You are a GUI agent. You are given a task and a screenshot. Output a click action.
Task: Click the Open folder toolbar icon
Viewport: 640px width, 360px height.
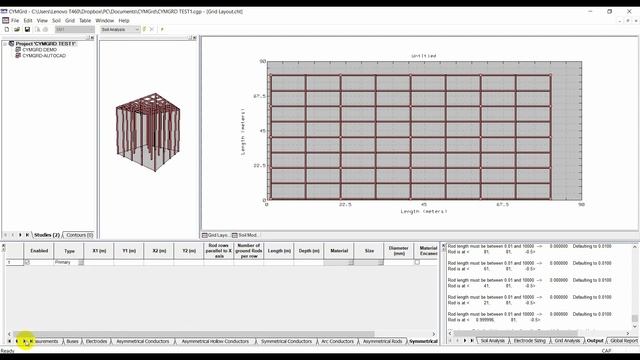click(17, 29)
